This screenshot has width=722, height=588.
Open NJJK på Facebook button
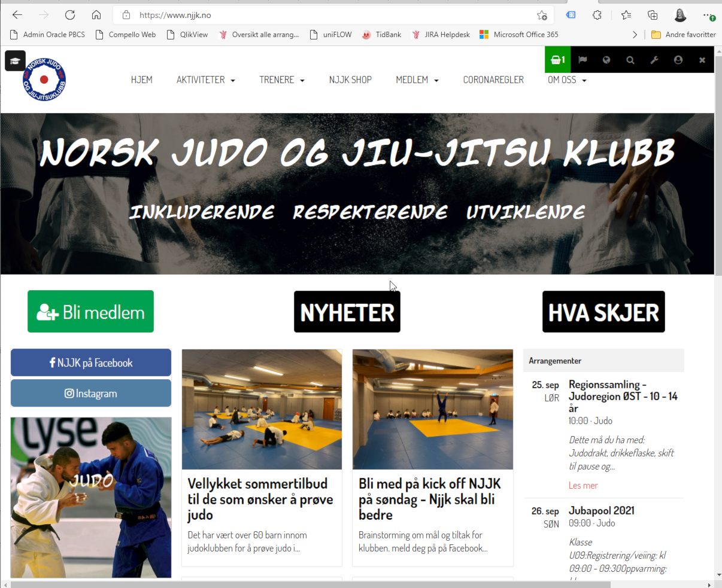[x=91, y=363]
